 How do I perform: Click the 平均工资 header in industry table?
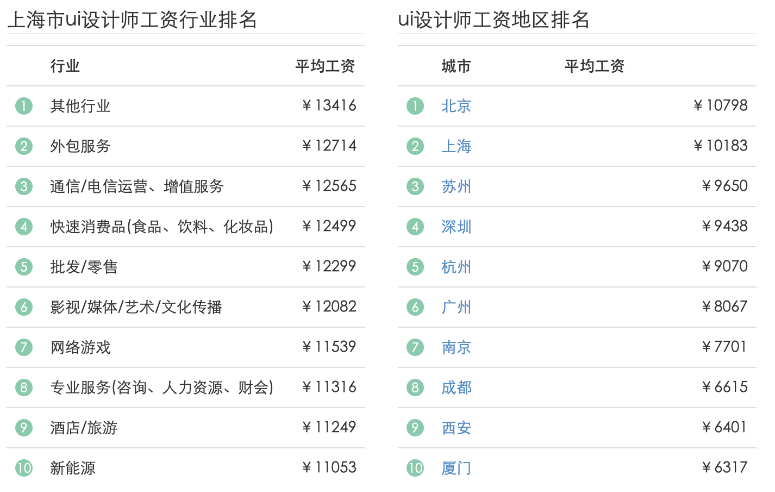(325, 66)
